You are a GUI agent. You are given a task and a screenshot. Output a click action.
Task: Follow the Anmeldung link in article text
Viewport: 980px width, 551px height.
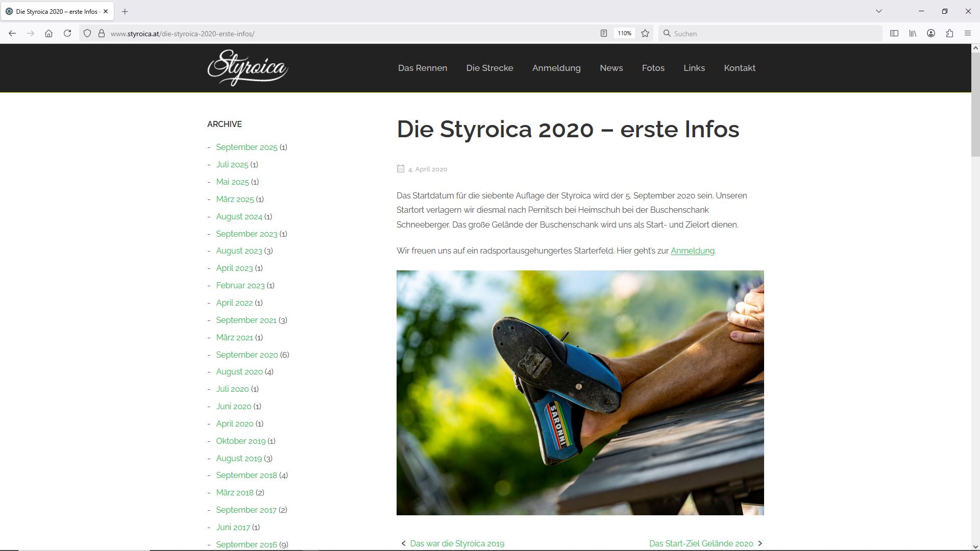click(692, 251)
